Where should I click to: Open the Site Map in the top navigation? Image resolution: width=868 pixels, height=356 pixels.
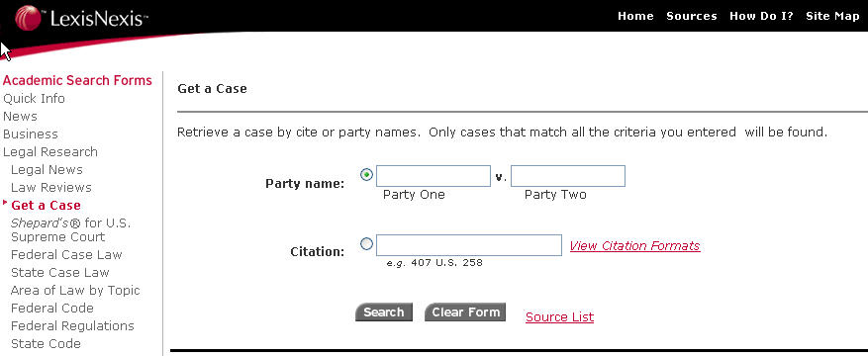(832, 16)
